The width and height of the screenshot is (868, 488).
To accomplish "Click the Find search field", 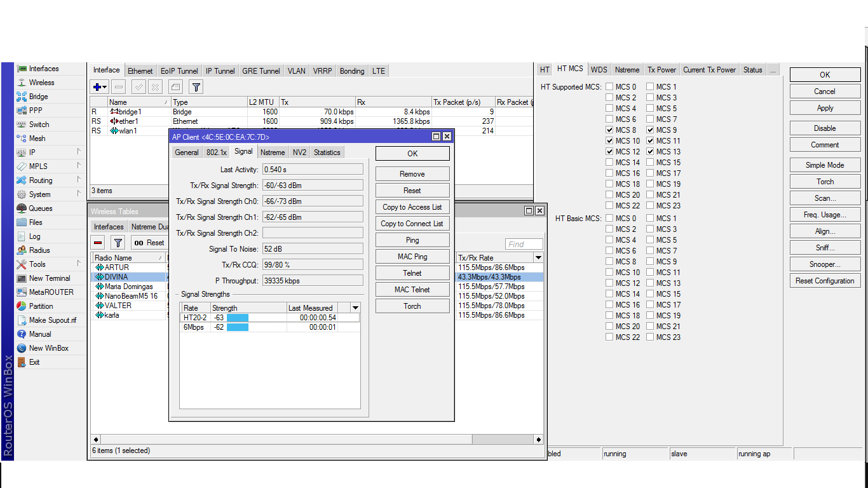I will 524,244.
